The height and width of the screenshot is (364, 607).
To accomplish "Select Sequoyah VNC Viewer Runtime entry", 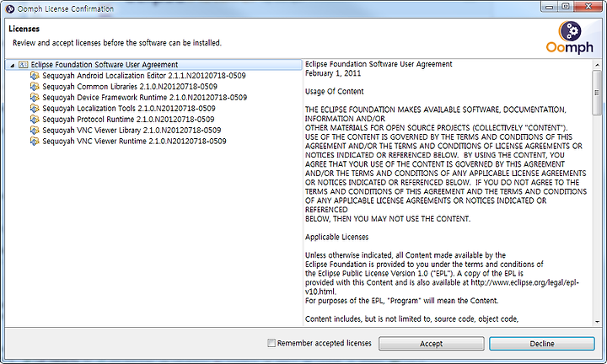I will [x=134, y=141].
